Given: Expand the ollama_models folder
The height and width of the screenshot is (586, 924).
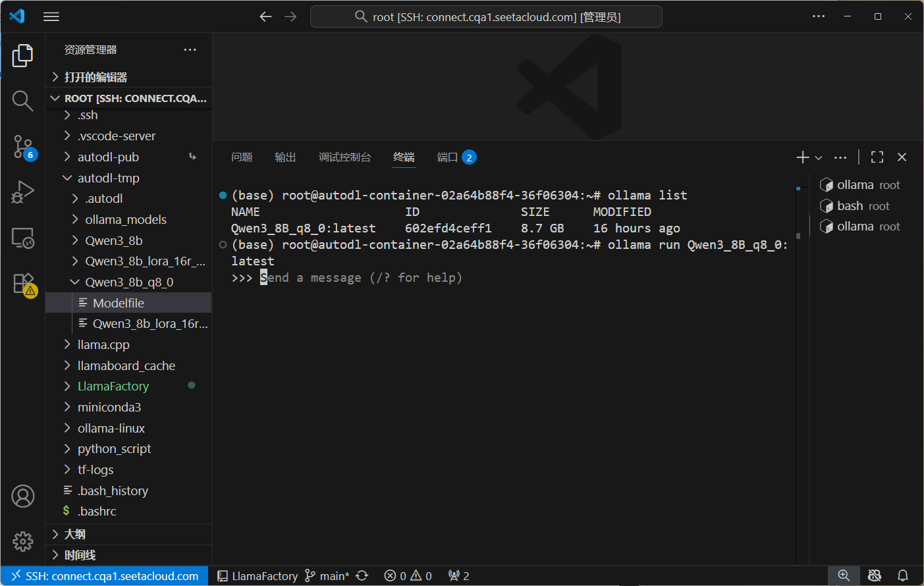Looking at the screenshot, I should (128, 220).
